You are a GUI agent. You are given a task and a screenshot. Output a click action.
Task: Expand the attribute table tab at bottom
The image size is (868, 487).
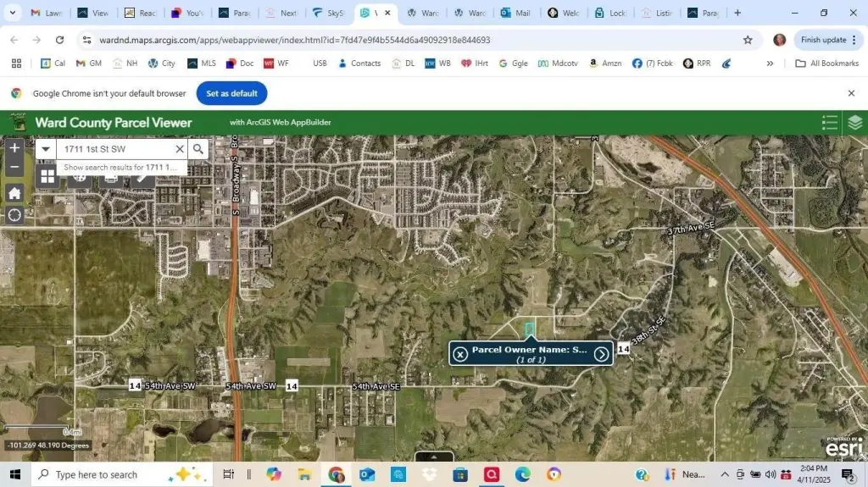tap(433, 457)
